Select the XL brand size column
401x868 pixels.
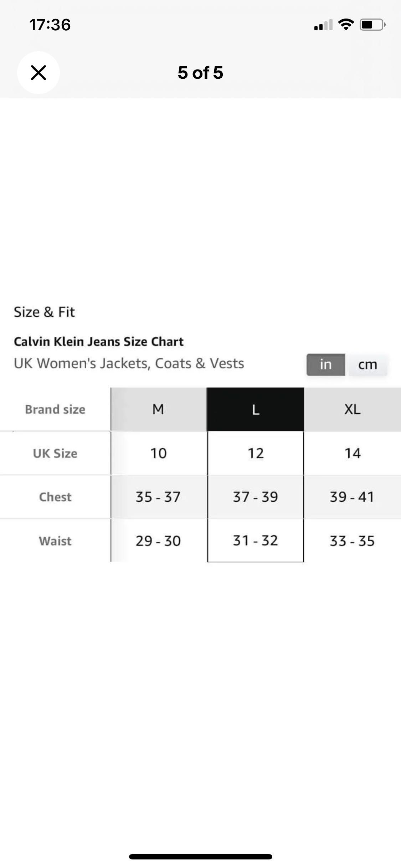coord(353,409)
